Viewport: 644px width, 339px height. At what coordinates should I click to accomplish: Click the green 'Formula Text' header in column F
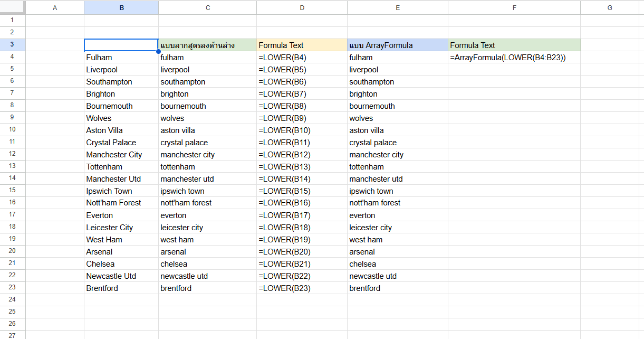point(514,45)
